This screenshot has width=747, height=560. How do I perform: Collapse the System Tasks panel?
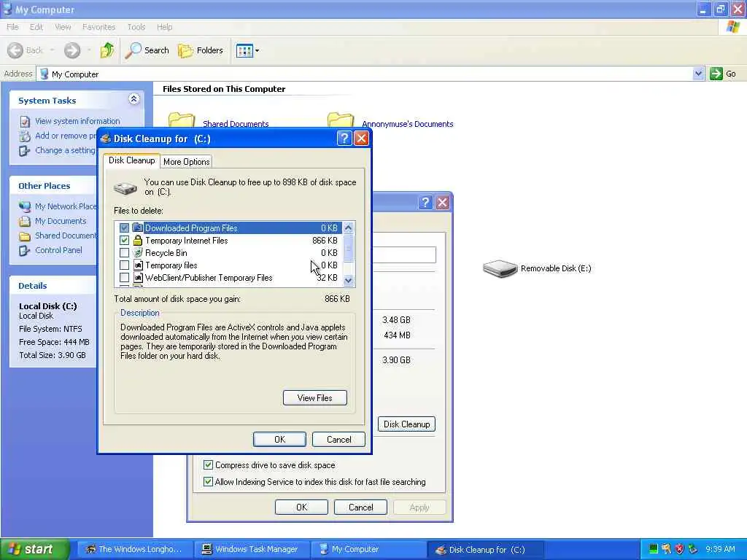[x=134, y=99]
